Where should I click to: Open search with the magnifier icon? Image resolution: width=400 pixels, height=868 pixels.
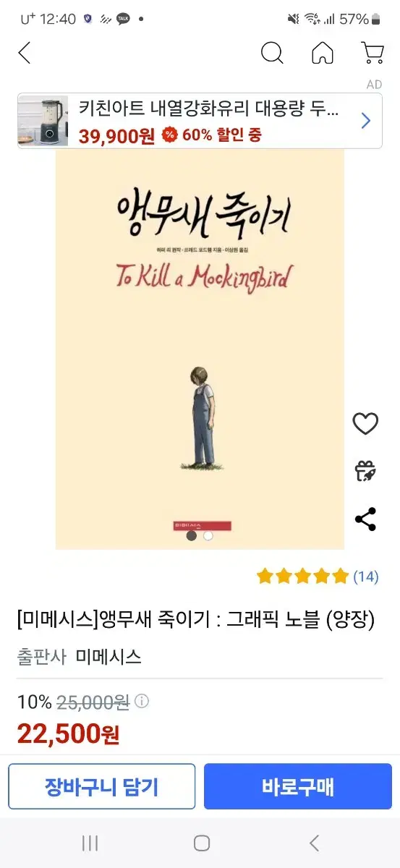[x=272, y=53]
